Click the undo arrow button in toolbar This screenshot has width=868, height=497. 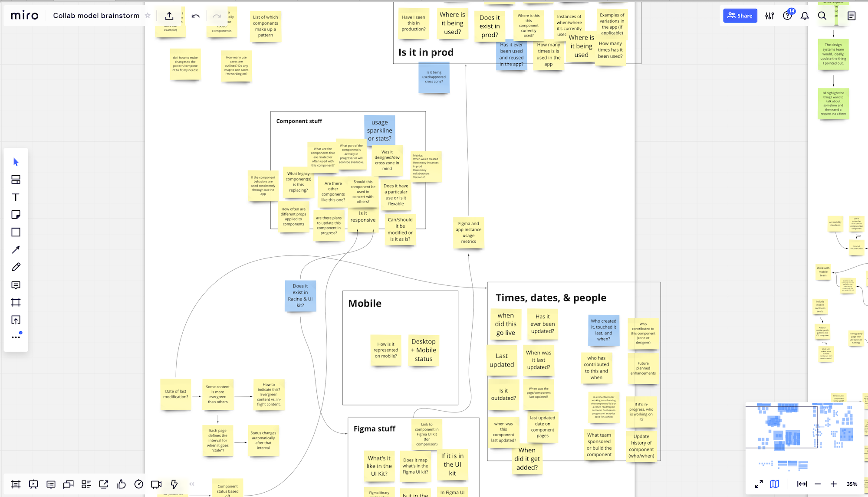pyautogui.click(x=196, y=16)
